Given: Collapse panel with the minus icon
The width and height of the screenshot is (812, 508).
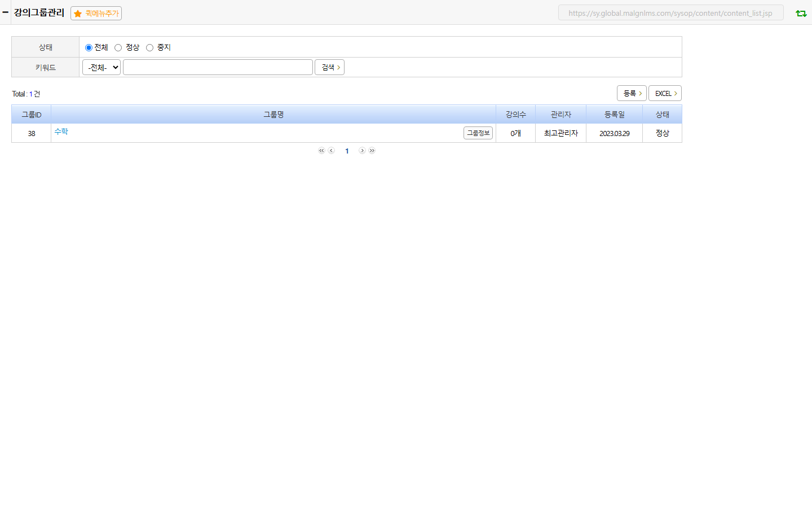Looking at the screenshot, I should [x=5, y=12].
